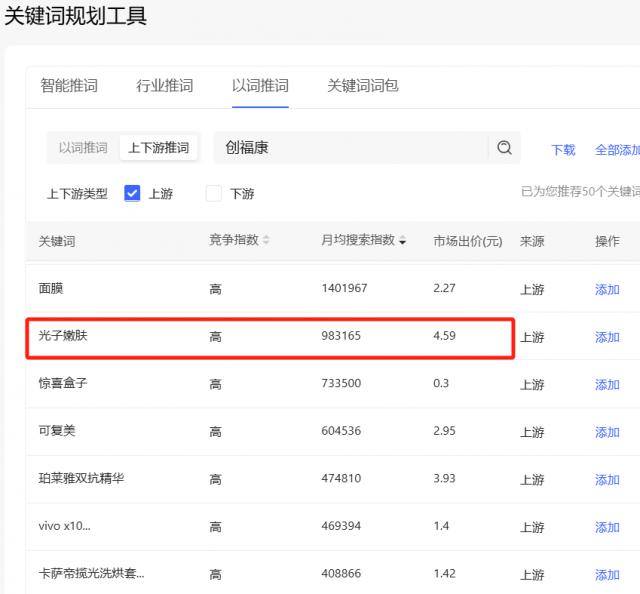Click the market bid value 4.59
The height and width of the screenshot is (594, 640).
point(444,336)
